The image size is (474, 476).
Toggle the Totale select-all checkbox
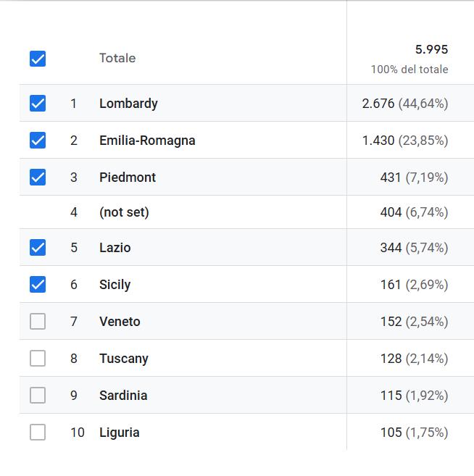(38, 59)
